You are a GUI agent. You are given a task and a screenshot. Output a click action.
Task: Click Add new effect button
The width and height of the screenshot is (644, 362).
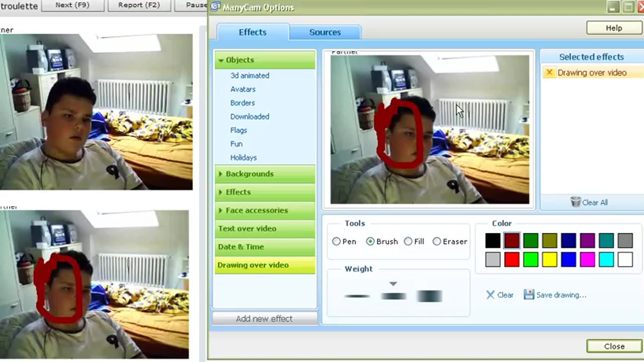pyautogui.click(x=264, y=319)
